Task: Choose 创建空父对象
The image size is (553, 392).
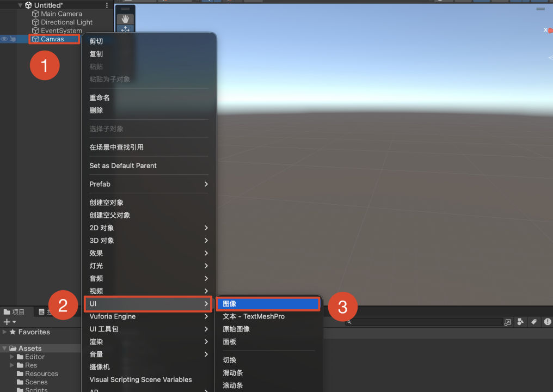Action: coord(149,215)
